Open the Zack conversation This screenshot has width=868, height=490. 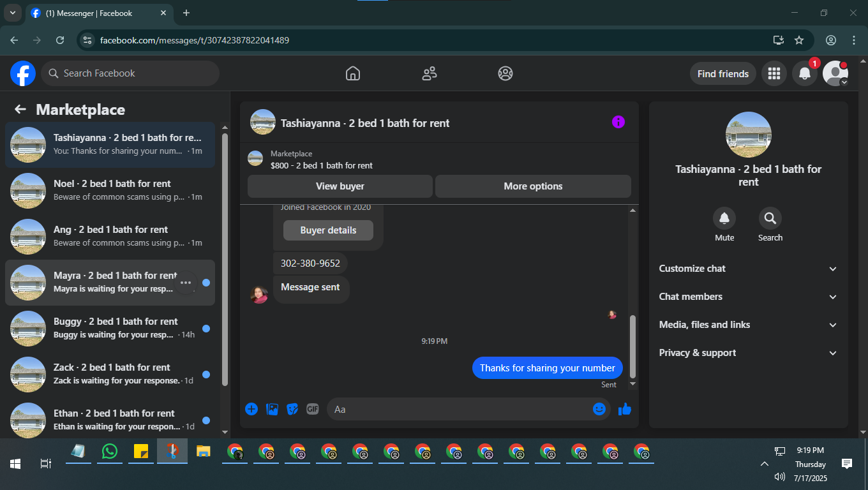[x=110, y=375]
